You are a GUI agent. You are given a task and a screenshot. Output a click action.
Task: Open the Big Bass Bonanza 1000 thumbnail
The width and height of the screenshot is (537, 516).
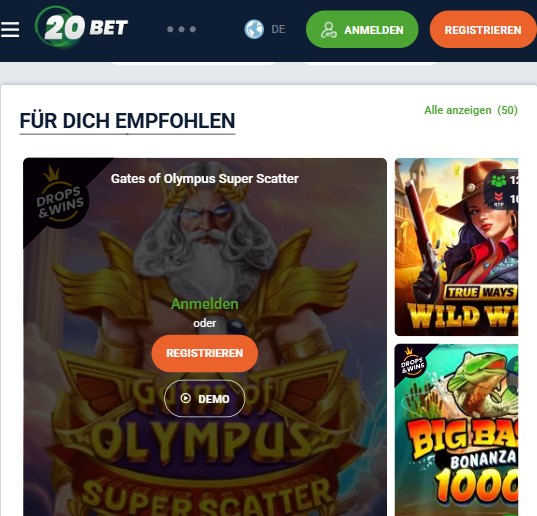[456, 430]
